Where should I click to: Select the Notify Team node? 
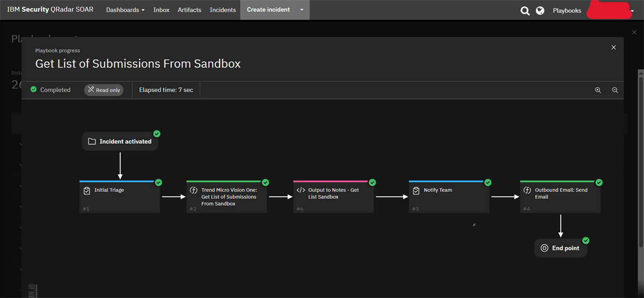click(x=449, y=197)
